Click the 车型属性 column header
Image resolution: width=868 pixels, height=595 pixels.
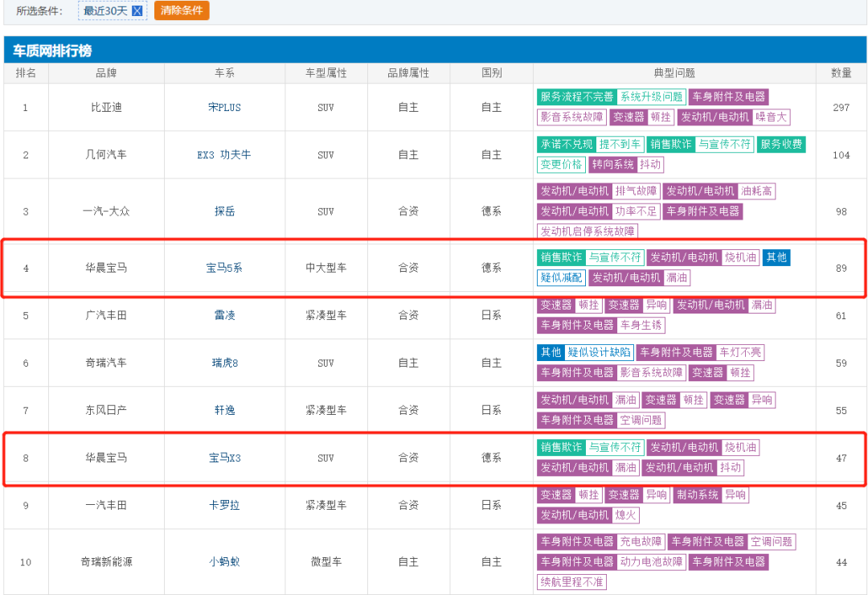pyautogui.click(x=326, y=73)
